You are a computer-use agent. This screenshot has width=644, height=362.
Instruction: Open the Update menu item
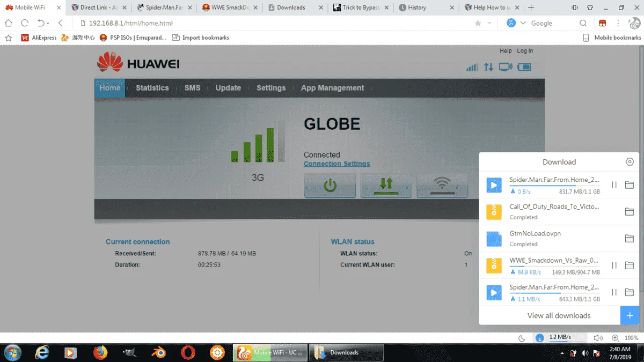pos(228,88)
